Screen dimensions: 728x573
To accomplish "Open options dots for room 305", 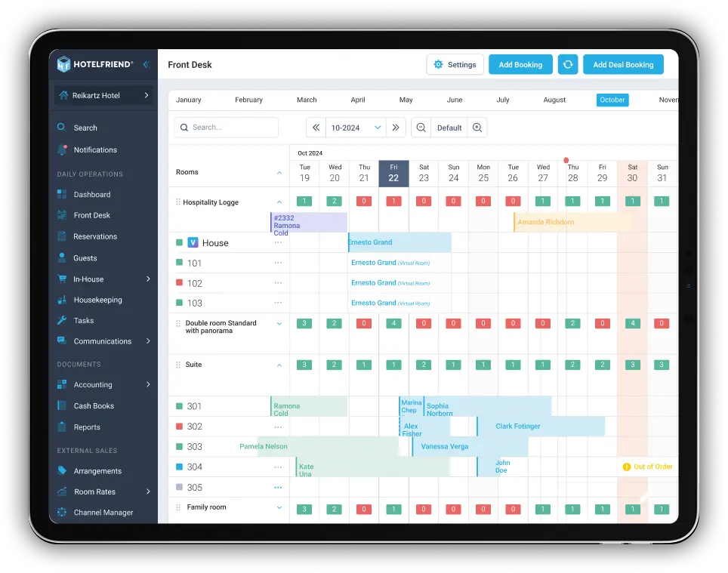I will [278, 488].
